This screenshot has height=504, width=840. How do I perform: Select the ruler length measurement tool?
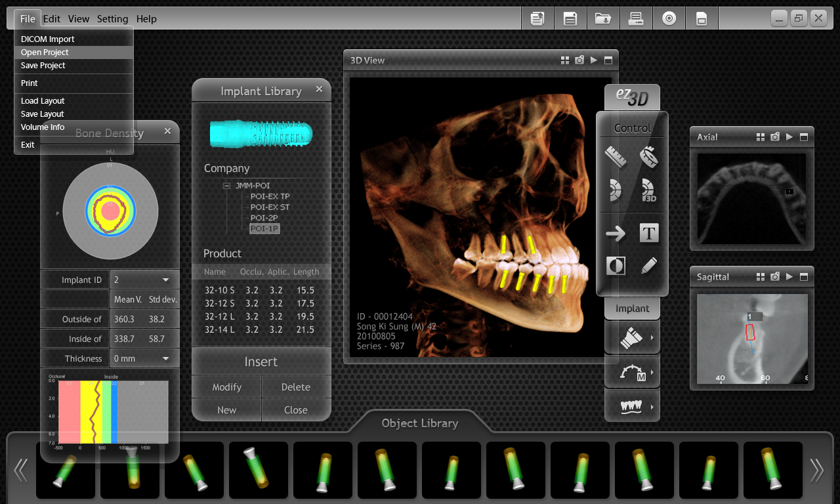[616, 157]
